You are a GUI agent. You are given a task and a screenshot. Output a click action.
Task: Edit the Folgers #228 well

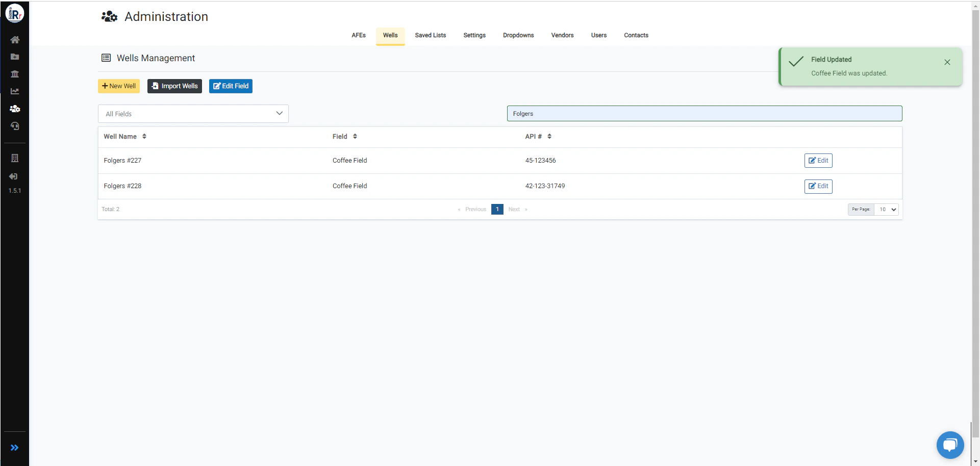818,186
